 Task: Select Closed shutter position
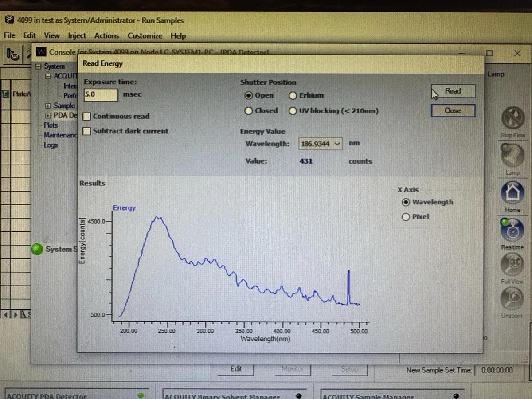click(249, 111)
